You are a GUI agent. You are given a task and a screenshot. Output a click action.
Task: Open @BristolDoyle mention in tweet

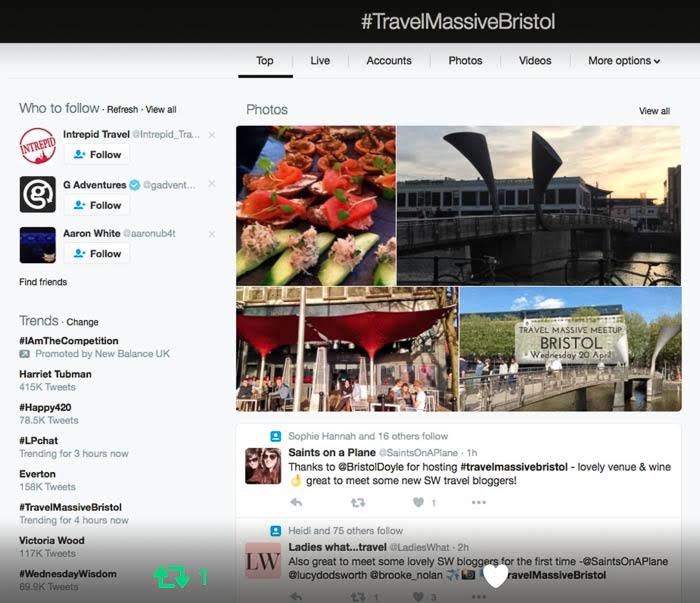tap(371, 467)
